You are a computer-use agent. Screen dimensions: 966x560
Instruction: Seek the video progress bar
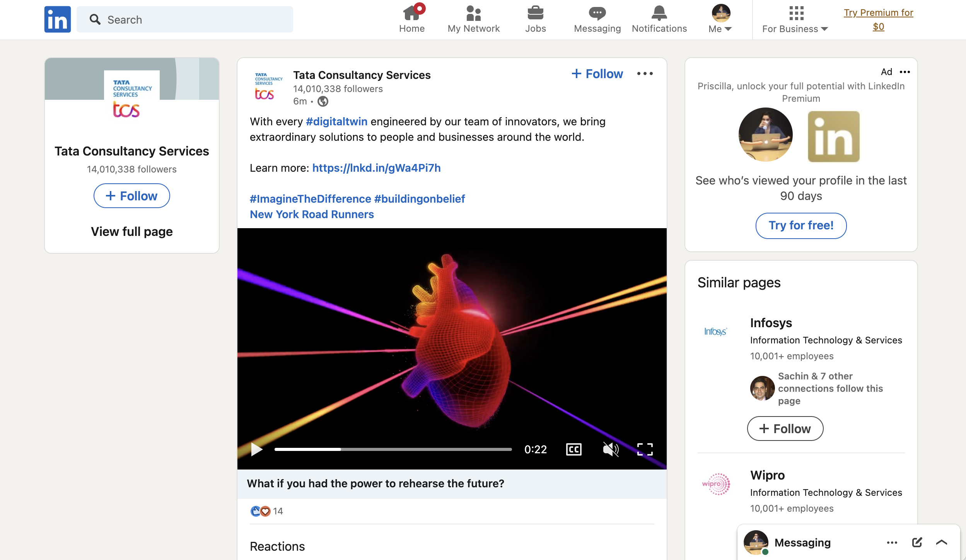[x=393, y=449]
